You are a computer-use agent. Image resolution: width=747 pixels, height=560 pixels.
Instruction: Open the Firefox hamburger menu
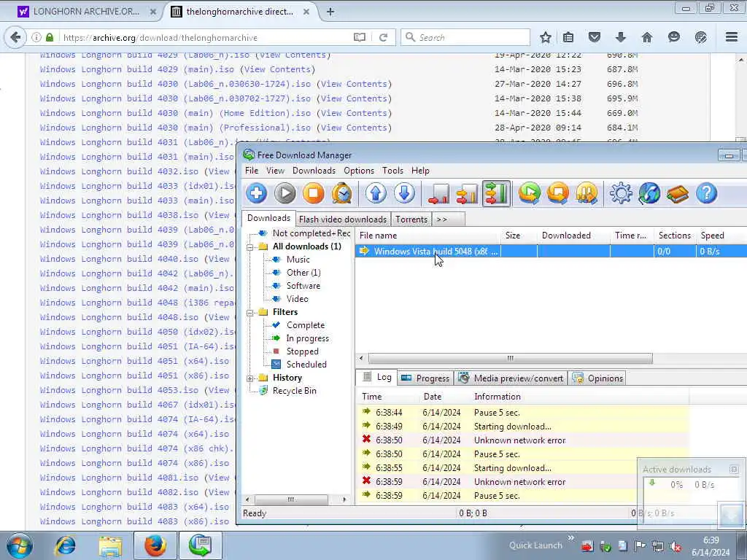coord(732,37)
